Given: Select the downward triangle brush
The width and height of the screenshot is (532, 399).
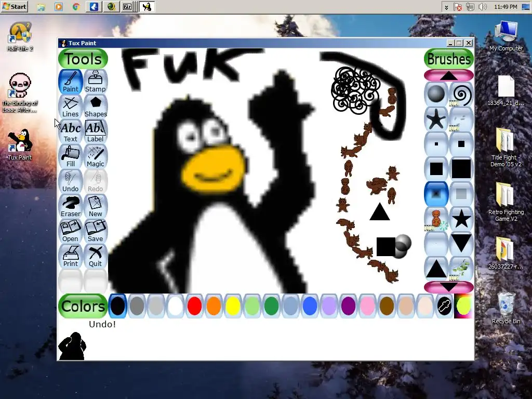Looking at the screenshot, I should [461, 244].
